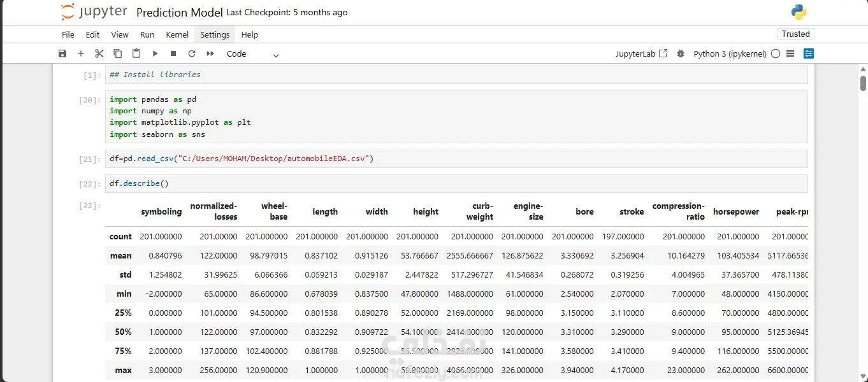Interrupt the kernel with the stop icon
This screenshot has width=868, height=382.
pyautogui.click(x=173, y=54)
